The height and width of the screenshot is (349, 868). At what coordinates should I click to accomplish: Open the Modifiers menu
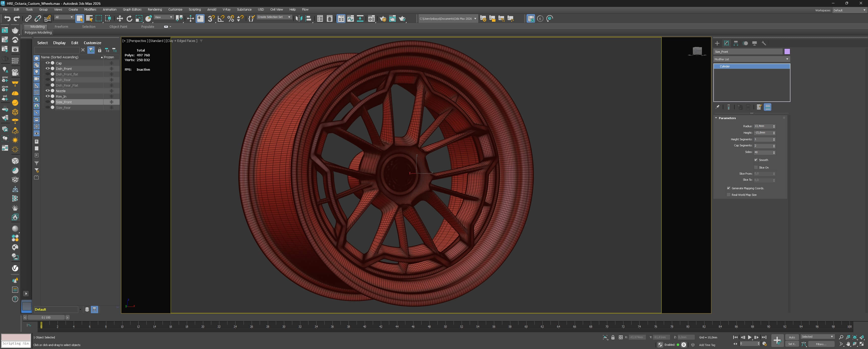click(x=90, y=9)
